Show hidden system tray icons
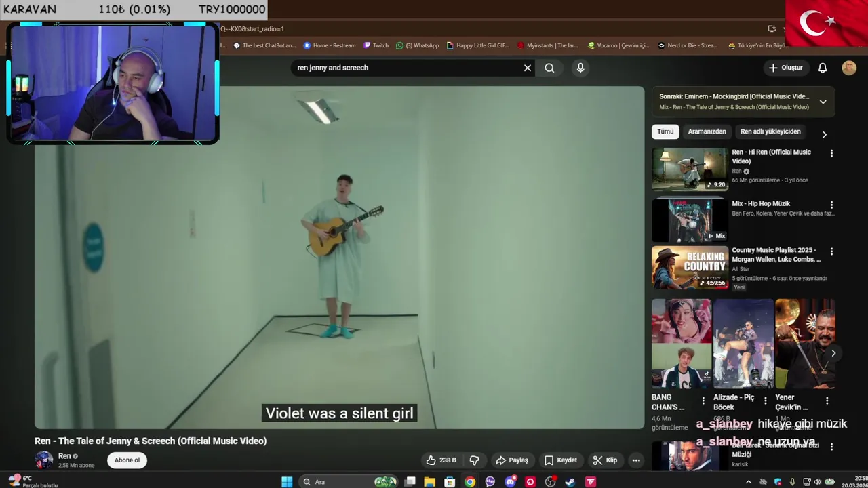 click(x=749, y=482)
